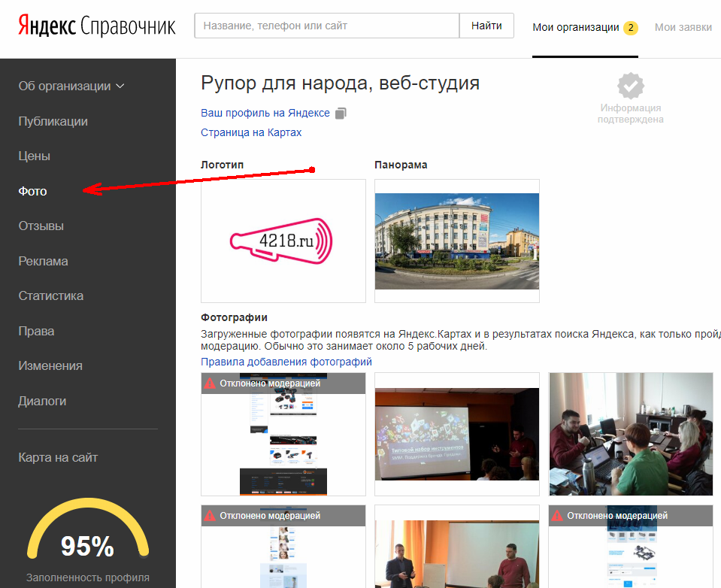Focus the Название, телефон или сайт search field
This screenshot has width=721, height=588.
327,26
